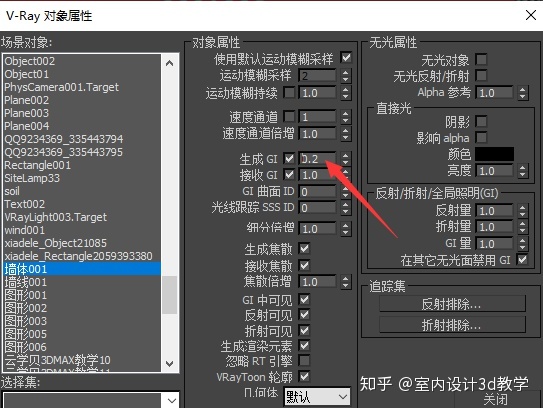The image size is (543, 408).
Task: Select 墙线001 in the list
Action: (82, 282)
